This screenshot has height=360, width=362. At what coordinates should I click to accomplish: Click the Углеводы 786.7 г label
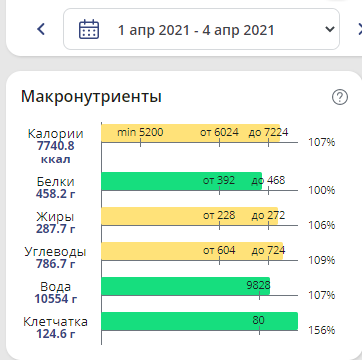pos(56,257)
